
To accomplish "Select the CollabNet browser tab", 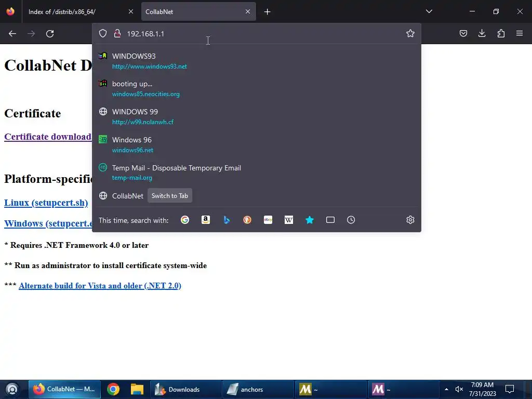I will 198,11.
